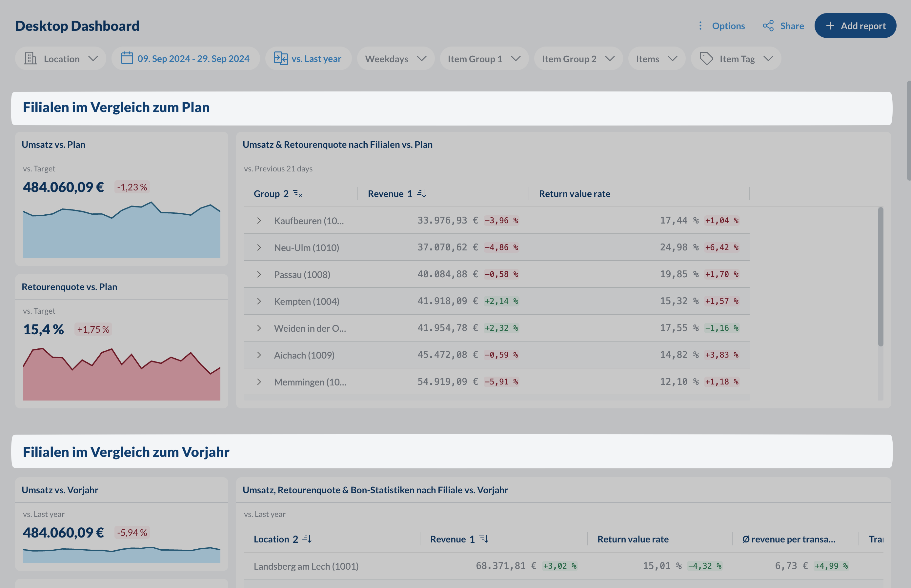Expand the Kaufbeuren row
911x588 pixels.
(259, 221)
